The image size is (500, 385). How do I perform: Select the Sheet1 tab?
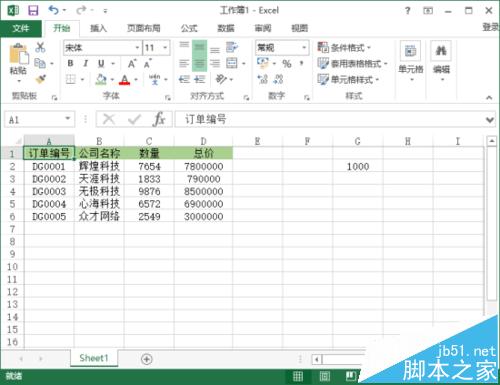94,358
